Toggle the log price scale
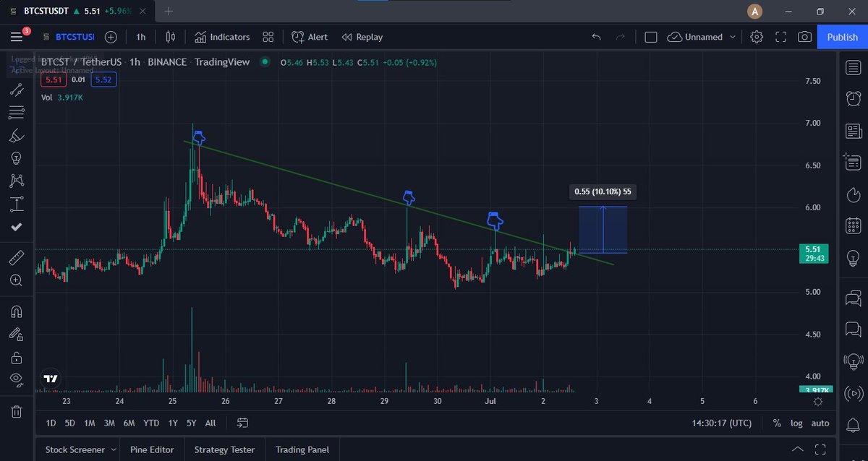 point(796,423)
